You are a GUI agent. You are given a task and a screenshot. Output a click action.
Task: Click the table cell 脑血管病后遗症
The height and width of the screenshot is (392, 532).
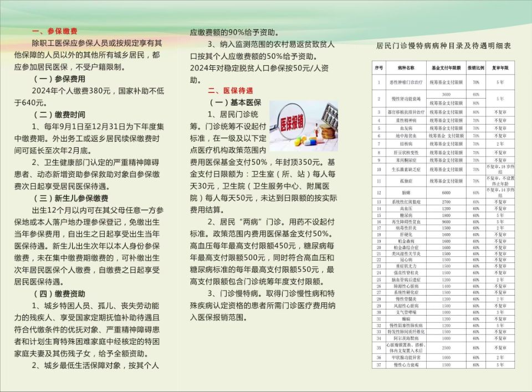pyautogui.click(x=406, y=280)
